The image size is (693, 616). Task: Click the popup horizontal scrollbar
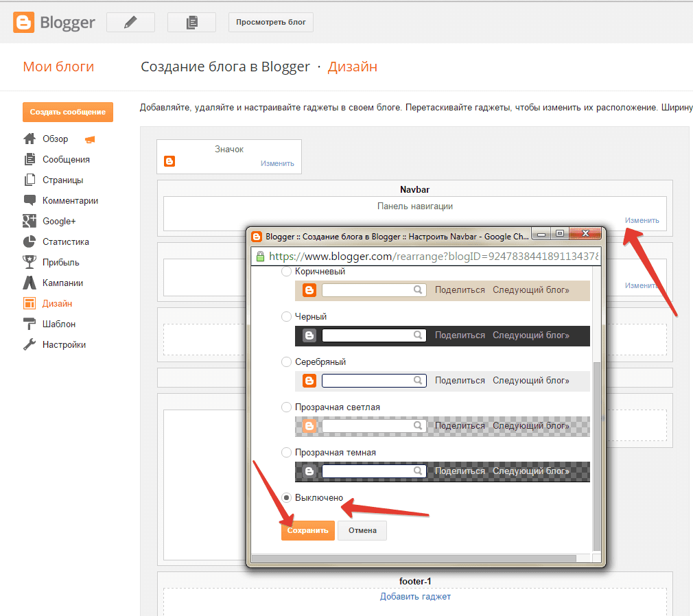point(414,558)
